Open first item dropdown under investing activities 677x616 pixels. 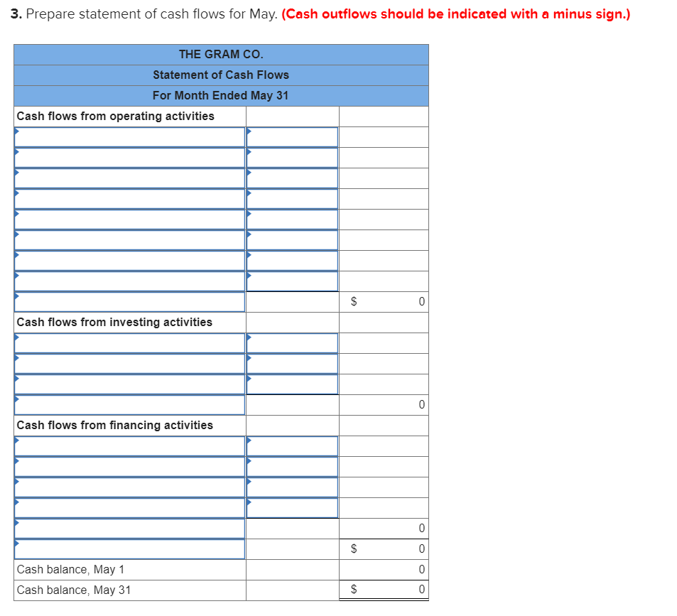point(129,343)
